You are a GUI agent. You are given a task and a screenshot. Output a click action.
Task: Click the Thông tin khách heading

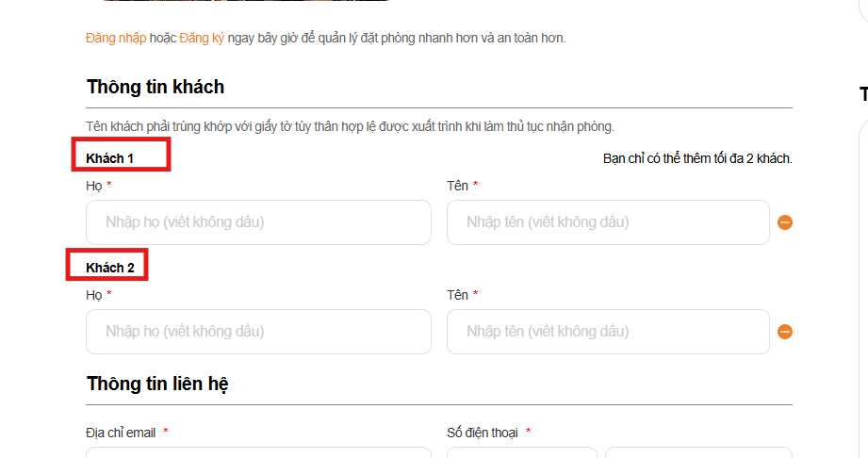click(x=156, y=87)
